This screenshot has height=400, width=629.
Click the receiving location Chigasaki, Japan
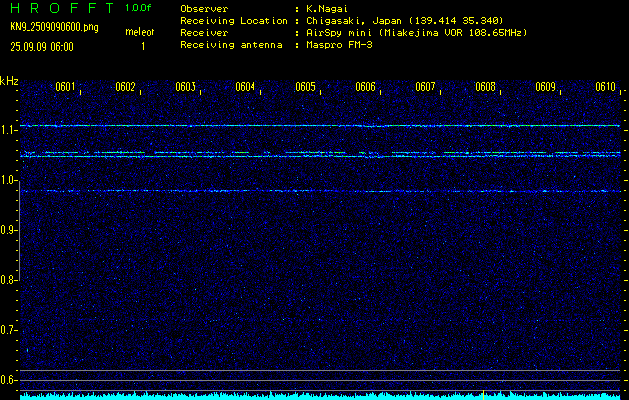(x=404, y=20)
